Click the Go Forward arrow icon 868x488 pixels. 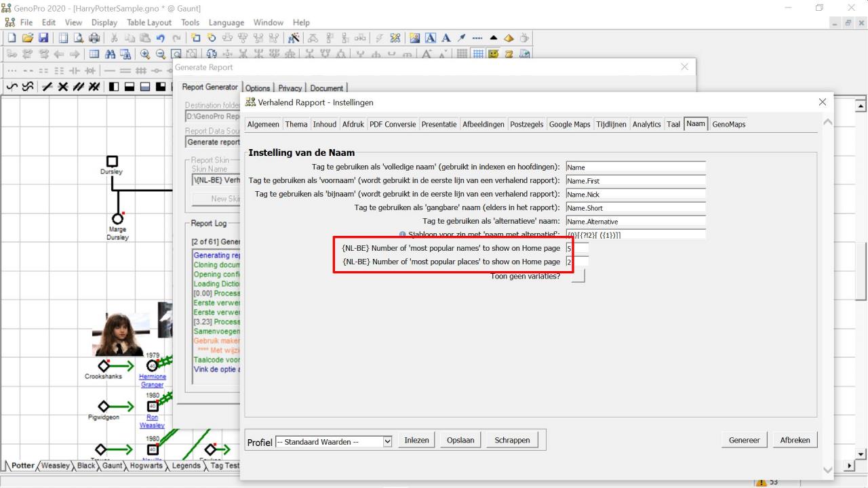point(75,55)
